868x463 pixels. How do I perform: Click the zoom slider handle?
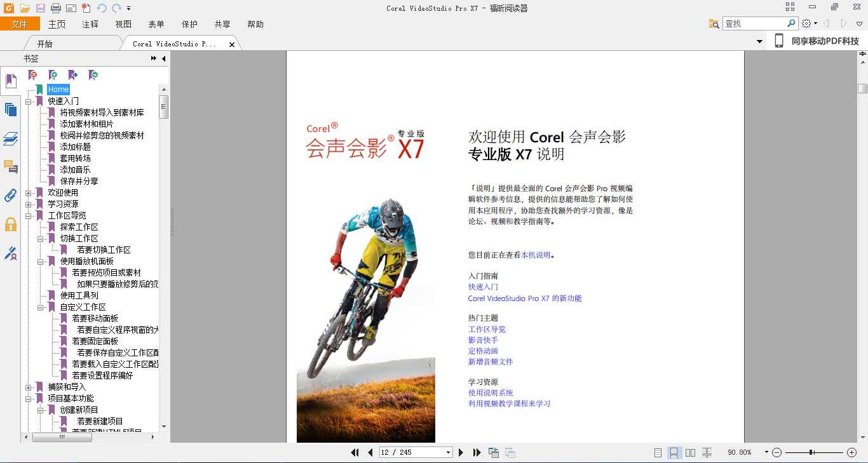(811, 452)
